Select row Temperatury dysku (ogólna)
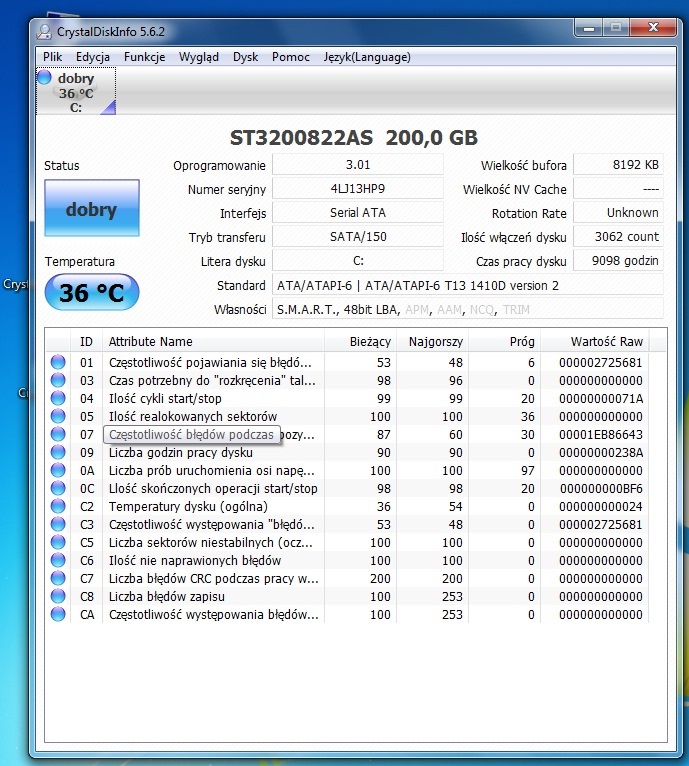 [x=348, y=506]
